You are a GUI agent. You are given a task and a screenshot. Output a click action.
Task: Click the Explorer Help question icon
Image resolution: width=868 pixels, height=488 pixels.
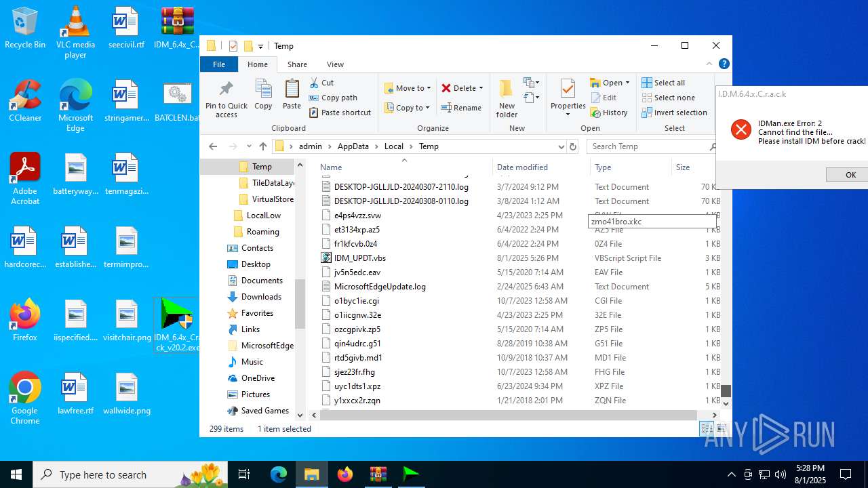click(x=724, y=64)
